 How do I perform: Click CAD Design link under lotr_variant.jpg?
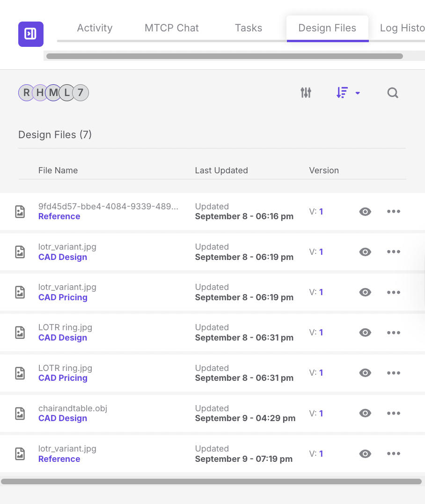63,257
